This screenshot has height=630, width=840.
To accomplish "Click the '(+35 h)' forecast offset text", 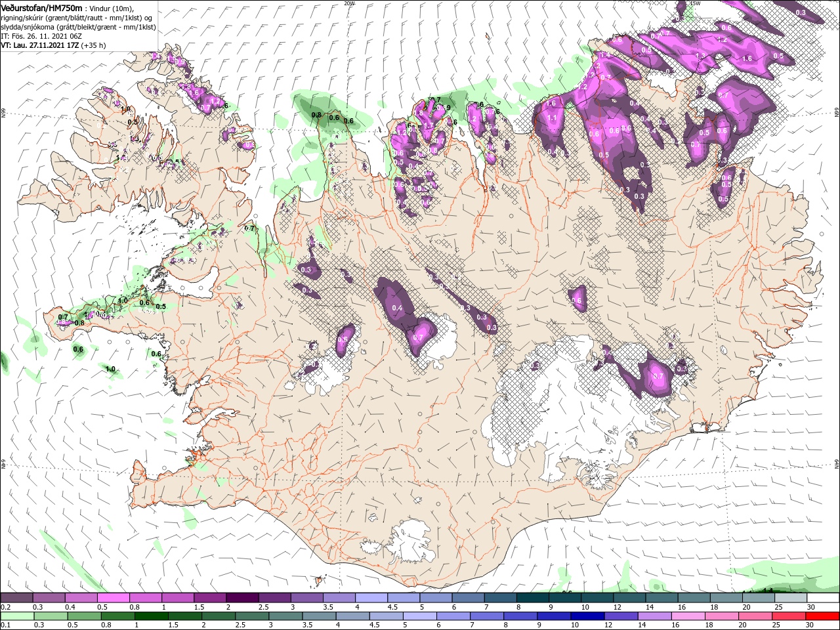I will 94,45.
